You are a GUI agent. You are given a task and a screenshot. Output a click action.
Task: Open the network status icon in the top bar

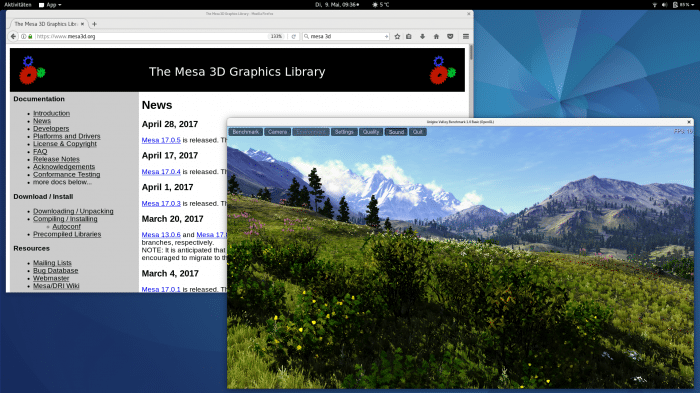tap(655, 5)
